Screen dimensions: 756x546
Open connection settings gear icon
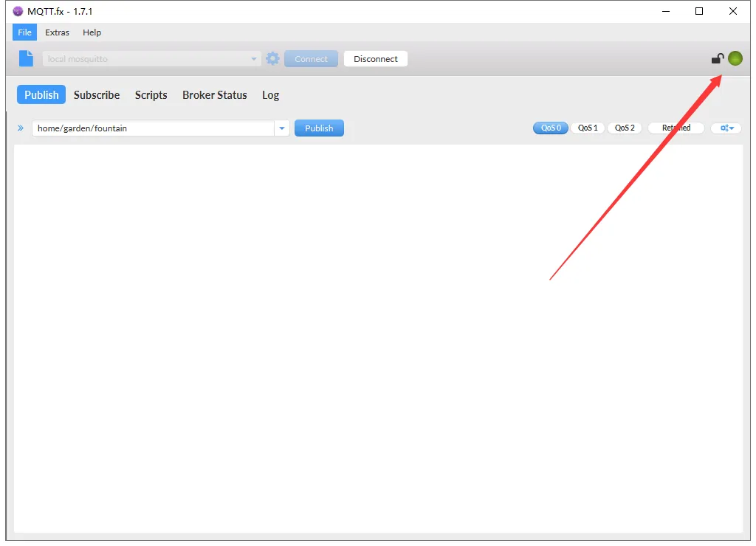[273, 59]
